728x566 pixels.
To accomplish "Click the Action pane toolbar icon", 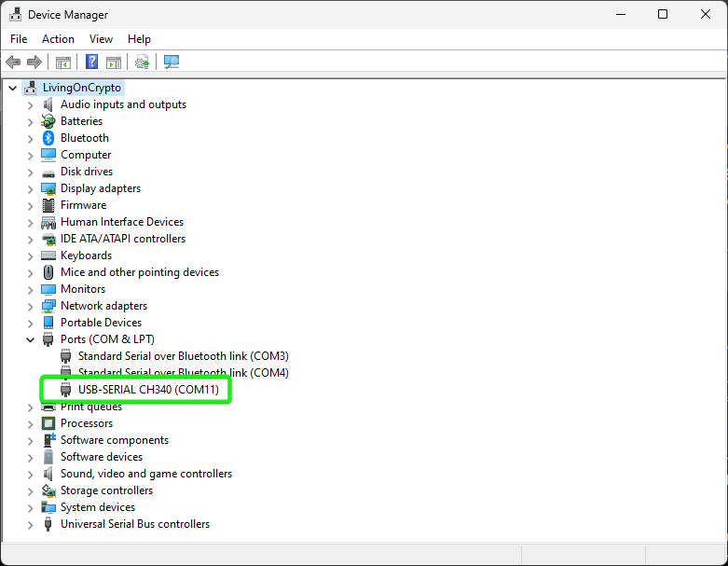I will [114, 62].
